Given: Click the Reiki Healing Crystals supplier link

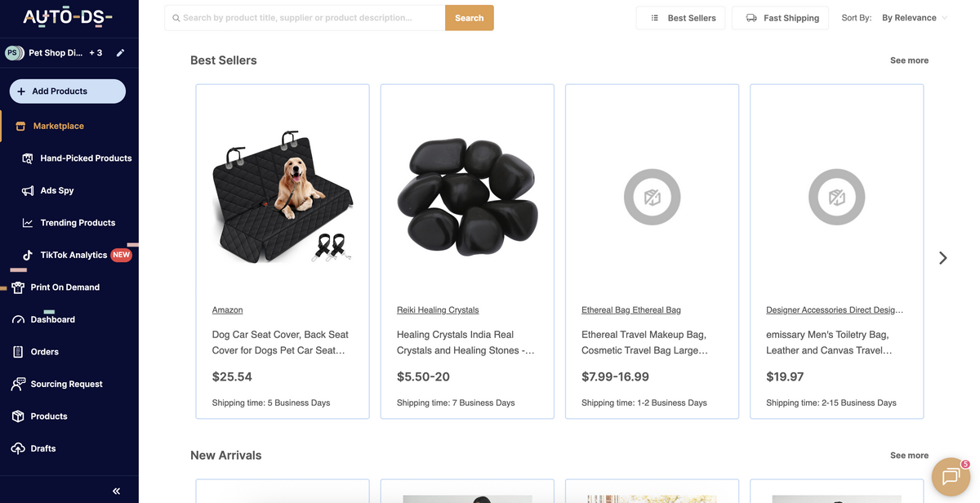Looking at the screenshot, I should click(438, 310).
